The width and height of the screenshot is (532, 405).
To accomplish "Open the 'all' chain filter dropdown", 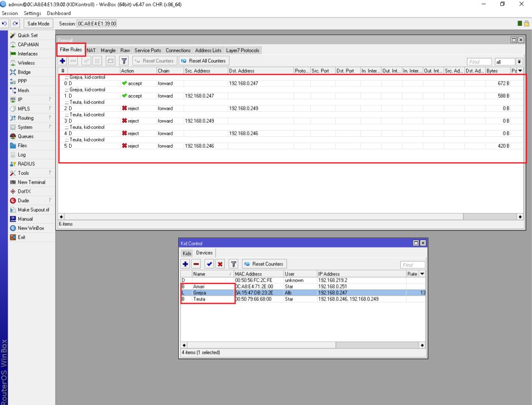I will (x=519, y=62).
